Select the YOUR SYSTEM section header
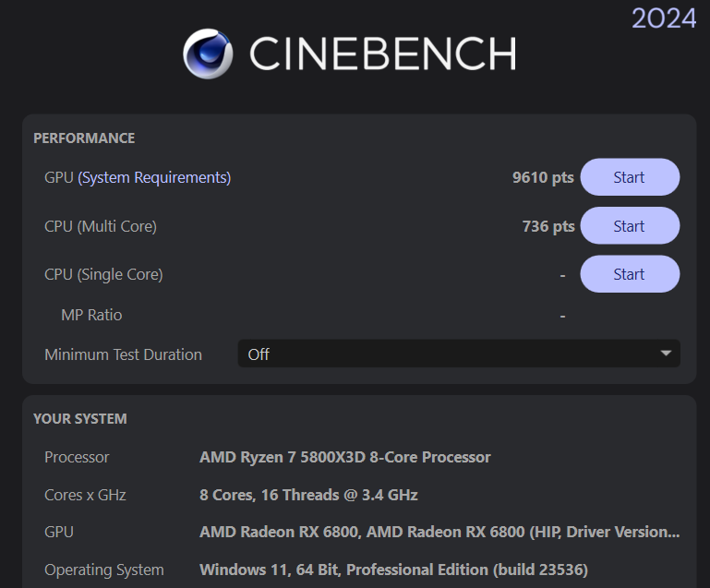The height and width of the screenshot is (588, 710). pos(80,419)
